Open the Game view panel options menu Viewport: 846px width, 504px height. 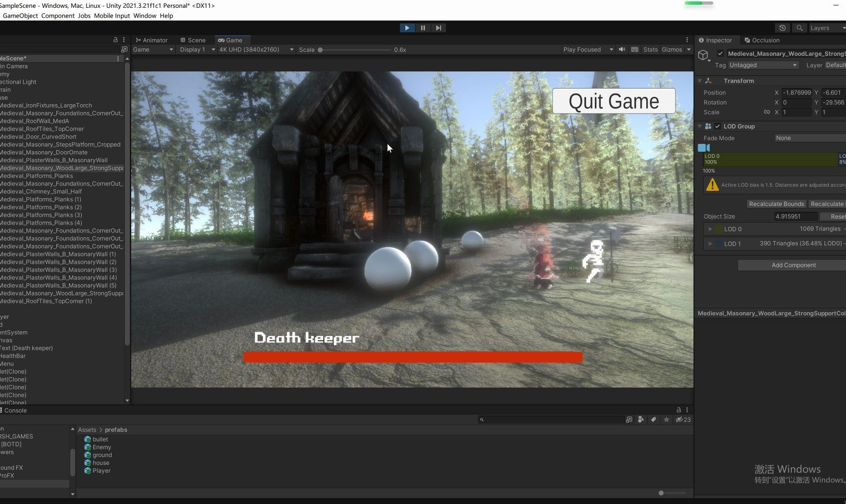pyautogui.click(x=687, y=40)
